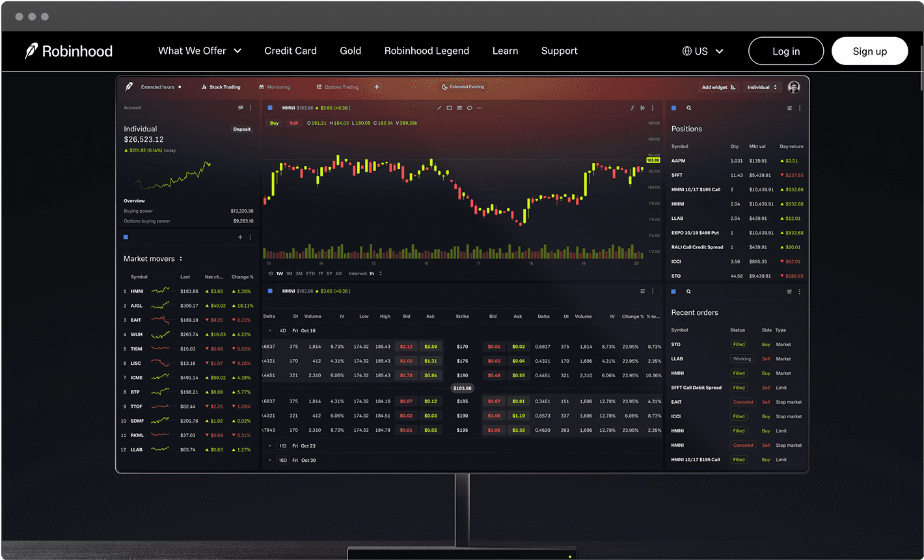Open the Positions widget three-dot menu
The height and width of the screenshot is (560, 924).
(800, 108)
